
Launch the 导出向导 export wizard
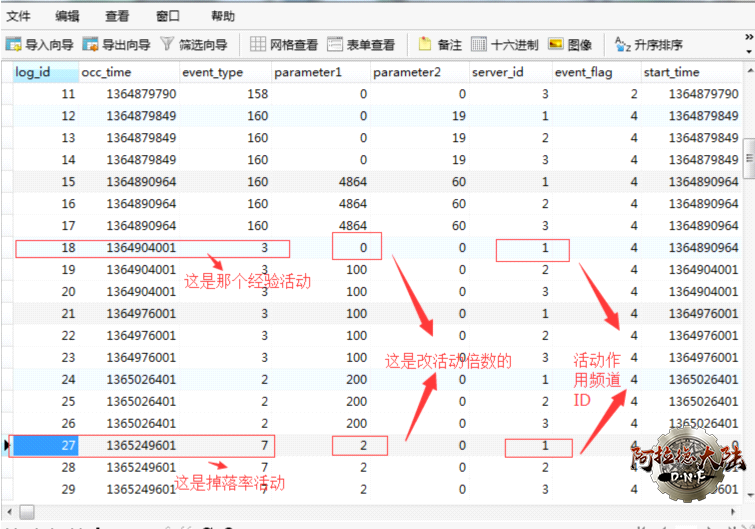pyautogui.click(x=116, y=45)
